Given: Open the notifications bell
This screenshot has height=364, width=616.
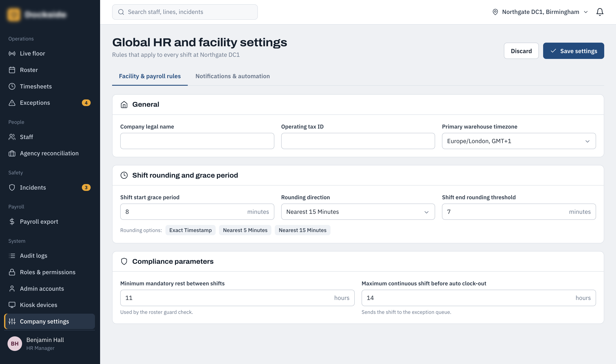Looking at the screenshot, I should pyautogui.click(x=599, y=12).
